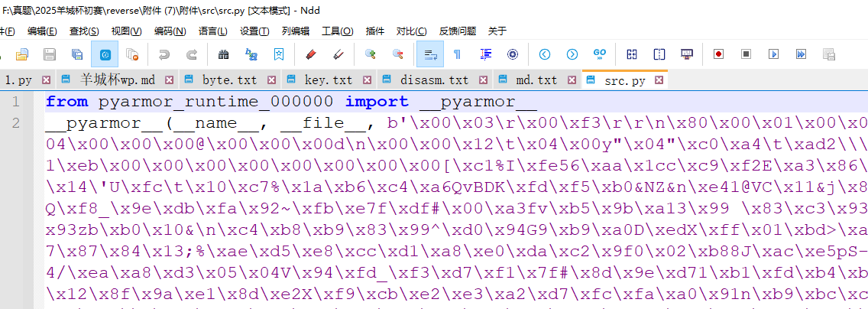
Task: Switch to the 羊城杯wp.md tab
Action: (118, 80)
